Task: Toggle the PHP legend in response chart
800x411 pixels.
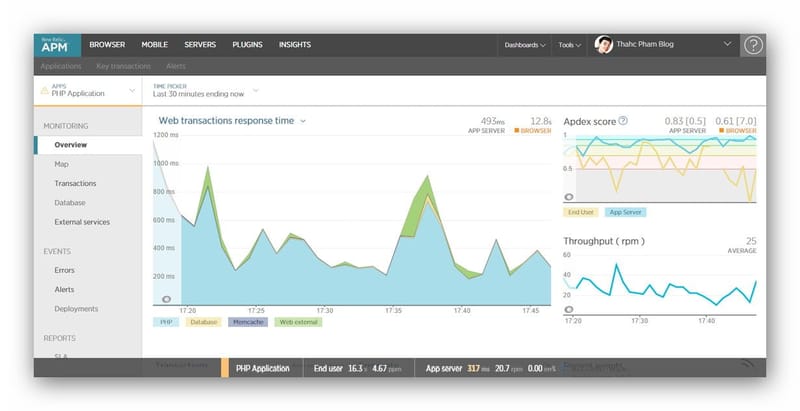Action: click(x=166, y=322)
